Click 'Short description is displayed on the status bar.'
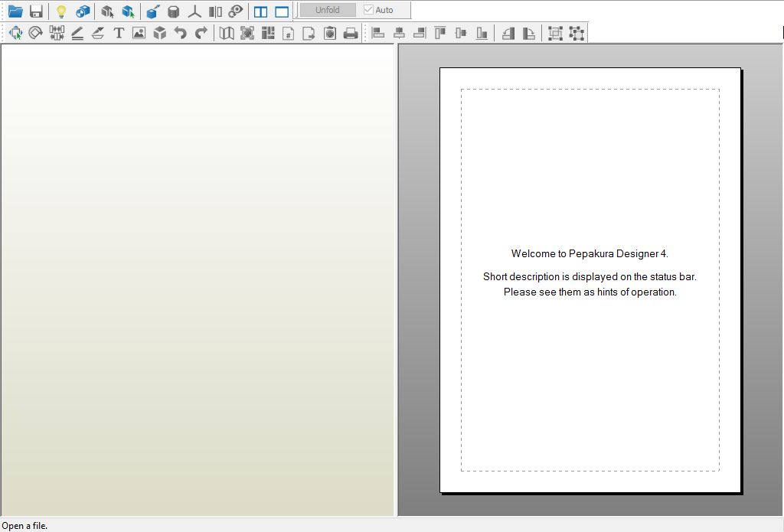Image resolution: width=784 pixels, height=532 pixels. [590, 276]
